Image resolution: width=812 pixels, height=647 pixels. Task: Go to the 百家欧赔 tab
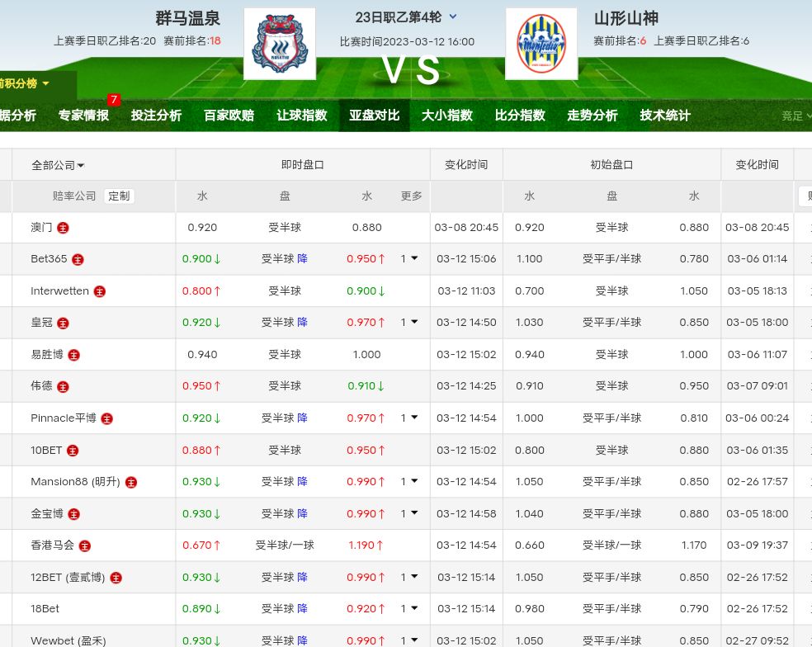229,116
